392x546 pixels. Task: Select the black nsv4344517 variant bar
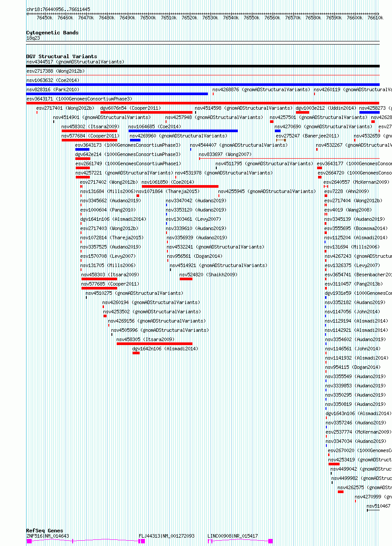[203, 66]
